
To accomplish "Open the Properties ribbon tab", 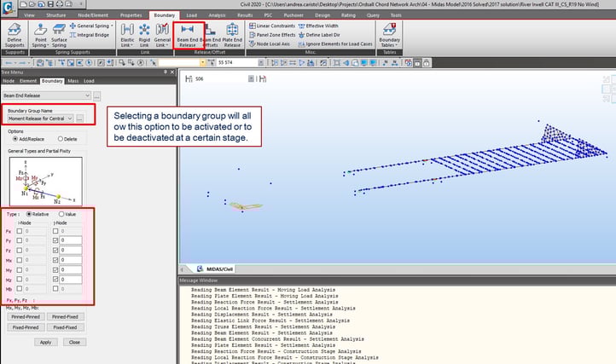I will [131, 15].
